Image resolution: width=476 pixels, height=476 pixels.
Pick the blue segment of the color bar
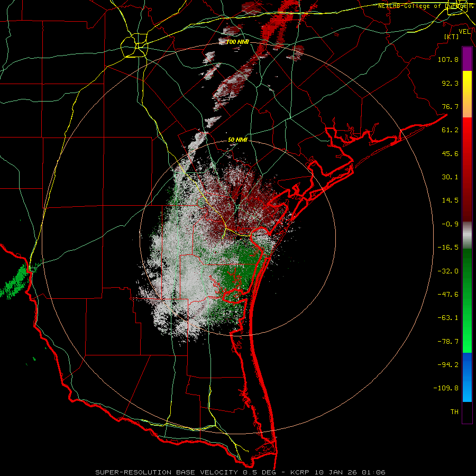467,377
